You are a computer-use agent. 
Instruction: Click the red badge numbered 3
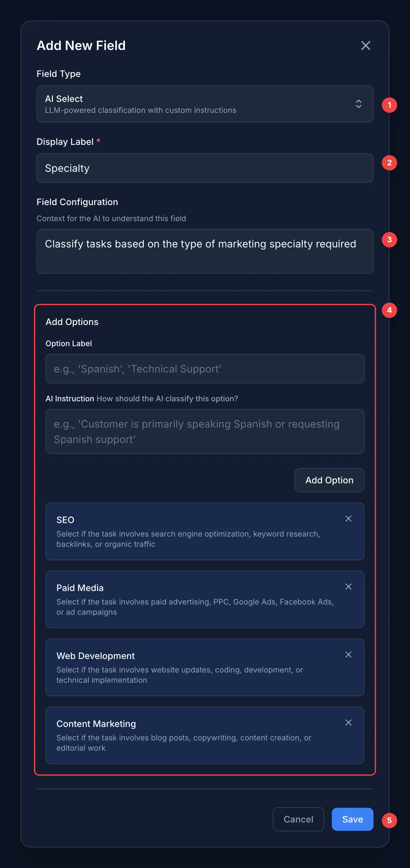point(389,239)
